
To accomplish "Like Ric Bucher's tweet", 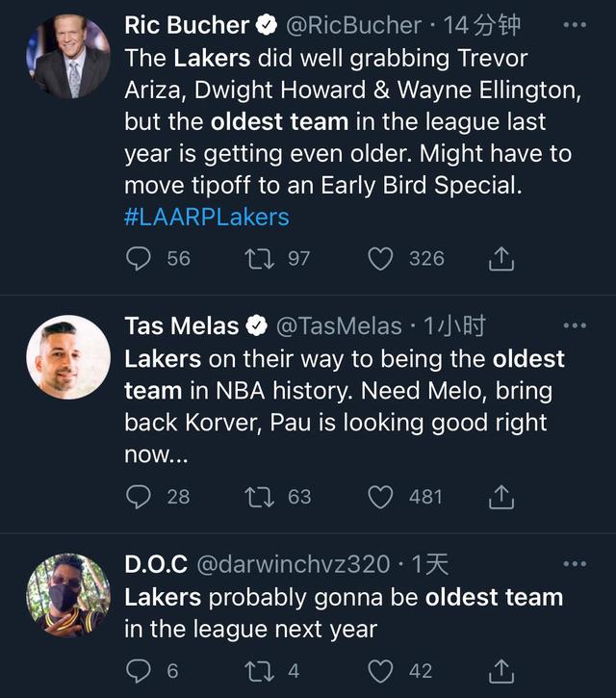I will click(382, 258).
